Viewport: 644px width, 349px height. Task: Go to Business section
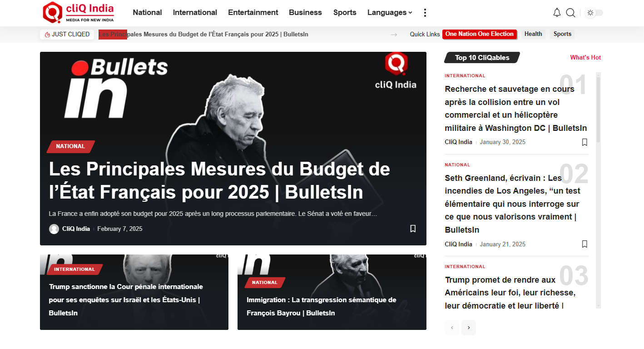tap(305, 13)
